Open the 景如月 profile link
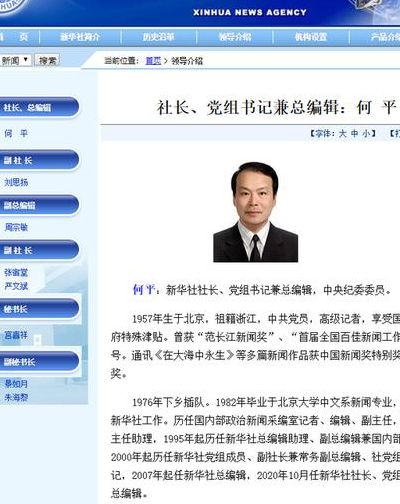The image size is (400, 504). [x=16, y=384]
